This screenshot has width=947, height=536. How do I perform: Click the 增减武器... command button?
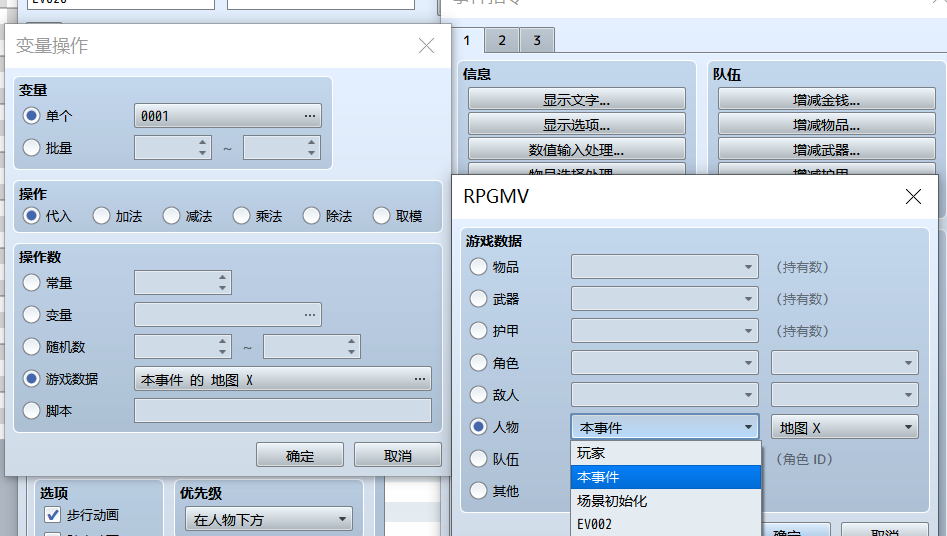pyautogui.click(x=827, y=149)
